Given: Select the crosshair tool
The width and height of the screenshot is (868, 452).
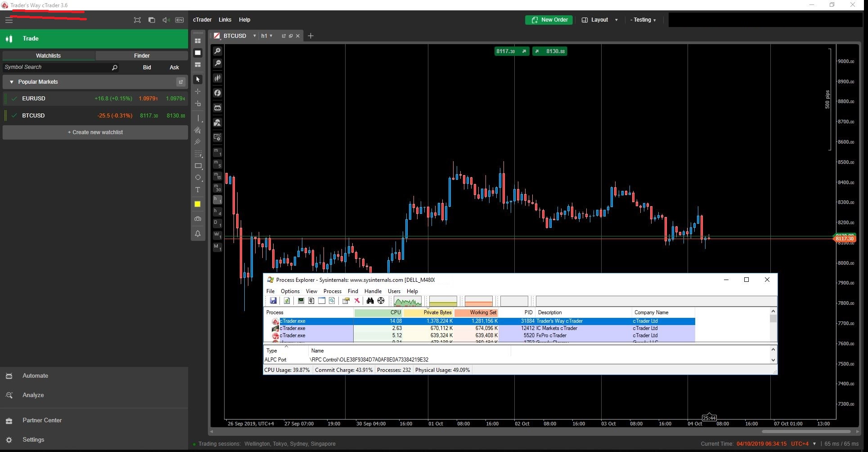Looking at the screenshot, I should click(x=198, y=91).
